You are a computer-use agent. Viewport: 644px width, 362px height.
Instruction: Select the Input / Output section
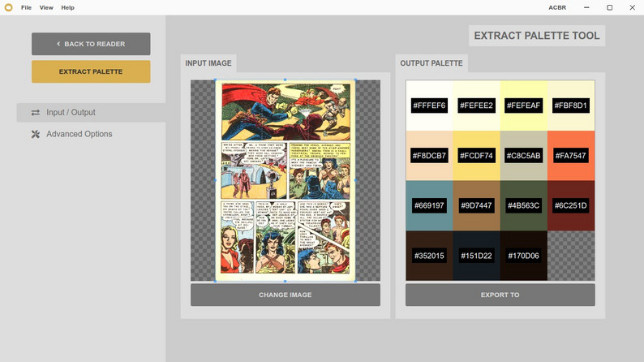pyautogui.click(x=91, y=113)
